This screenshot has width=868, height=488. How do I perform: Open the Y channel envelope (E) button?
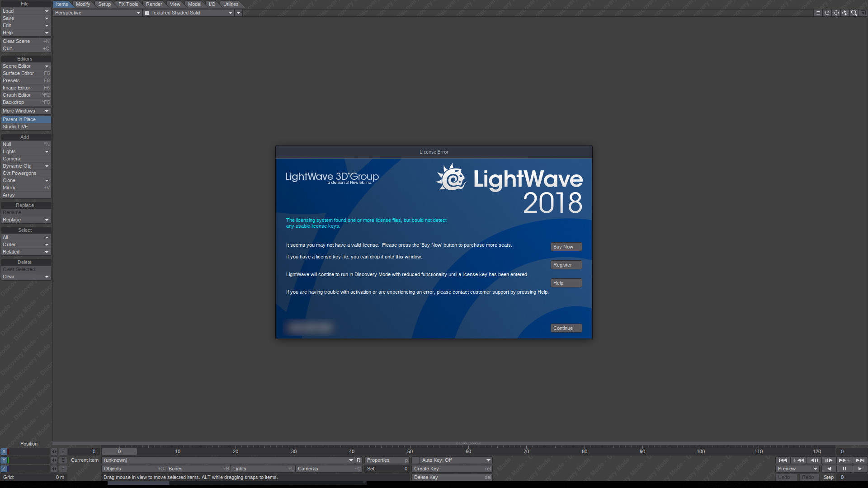[63, 460]
